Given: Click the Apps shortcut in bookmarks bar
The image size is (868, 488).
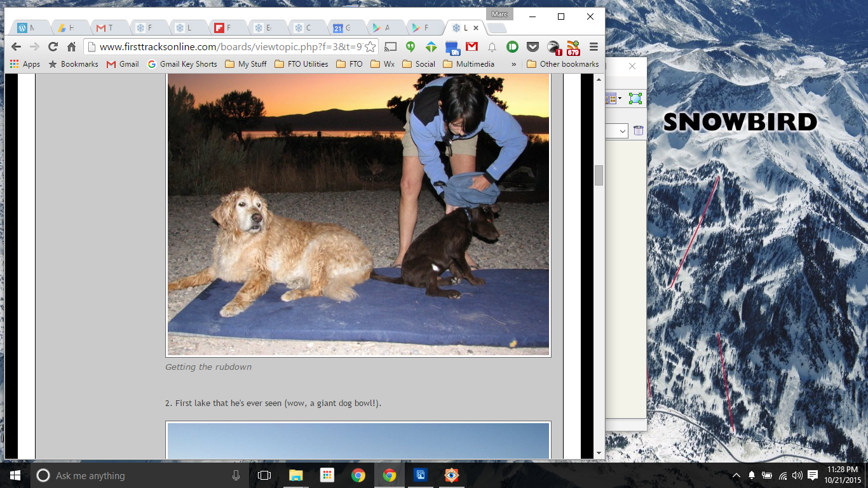Looking at the screenshot, I should 25,64.
